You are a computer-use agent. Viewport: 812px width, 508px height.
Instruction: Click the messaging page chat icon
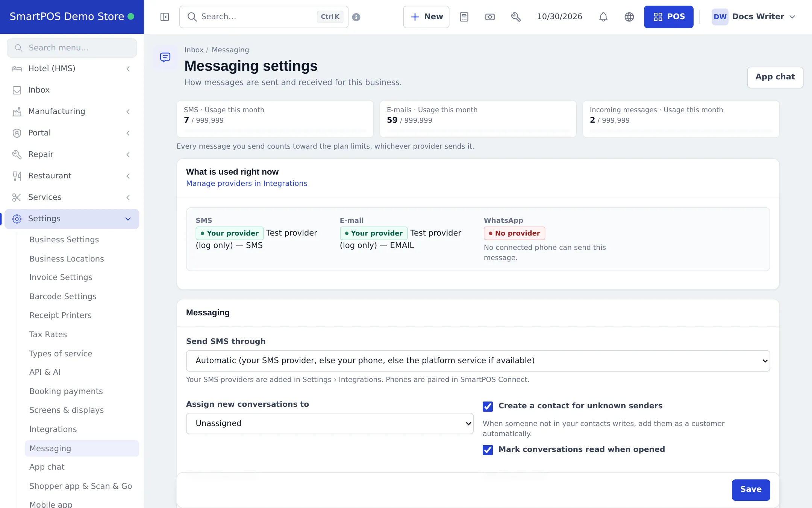165,57
